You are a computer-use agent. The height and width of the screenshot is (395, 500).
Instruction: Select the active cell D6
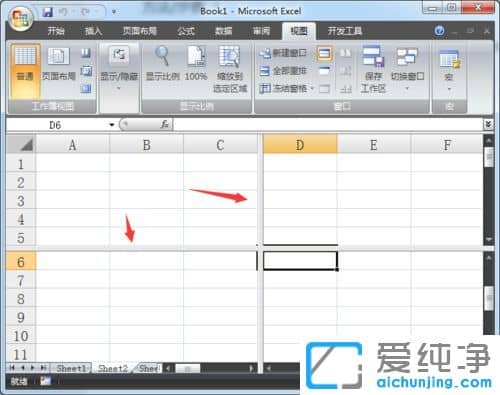click(300, 261)
